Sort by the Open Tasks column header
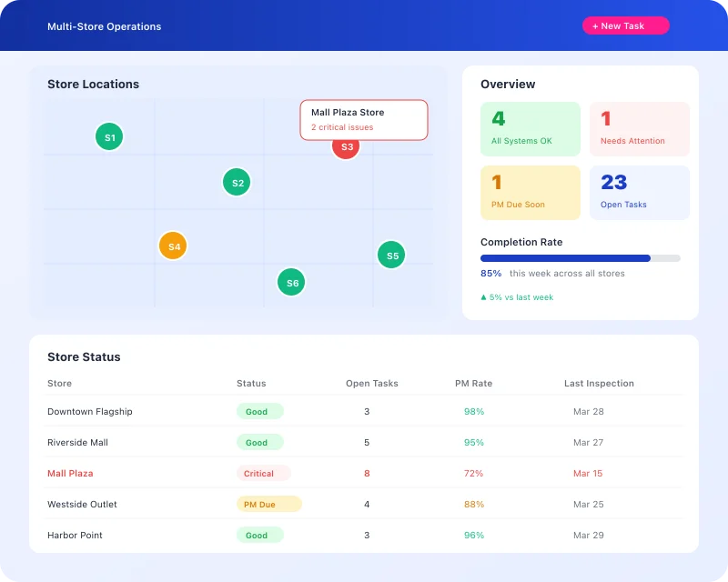The width and height of the screenshot is (728, 582). [x=371, y=383]
